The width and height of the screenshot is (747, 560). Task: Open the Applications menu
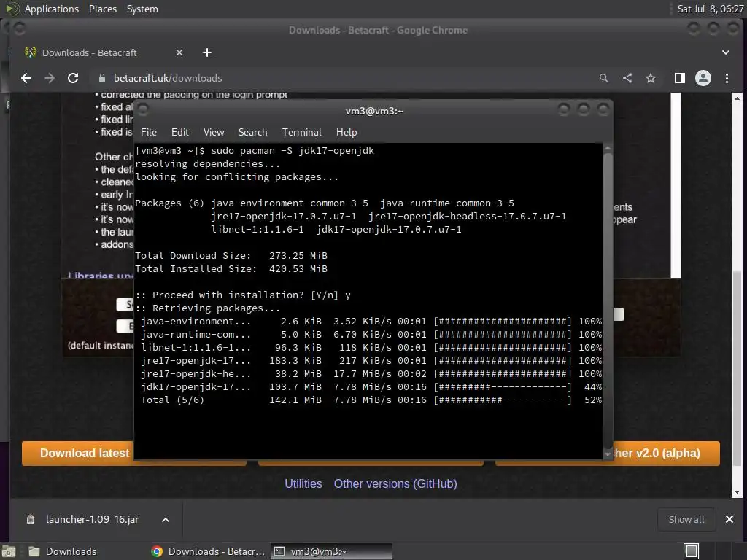(52, 9)
